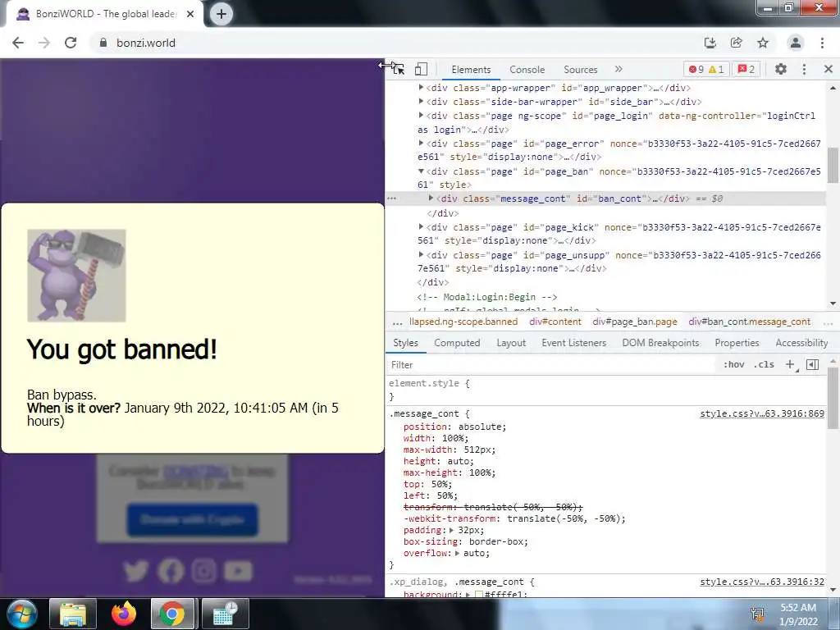Switch to the Elements tab
This screenshot has width=840, height=630.
click(471, 70)
